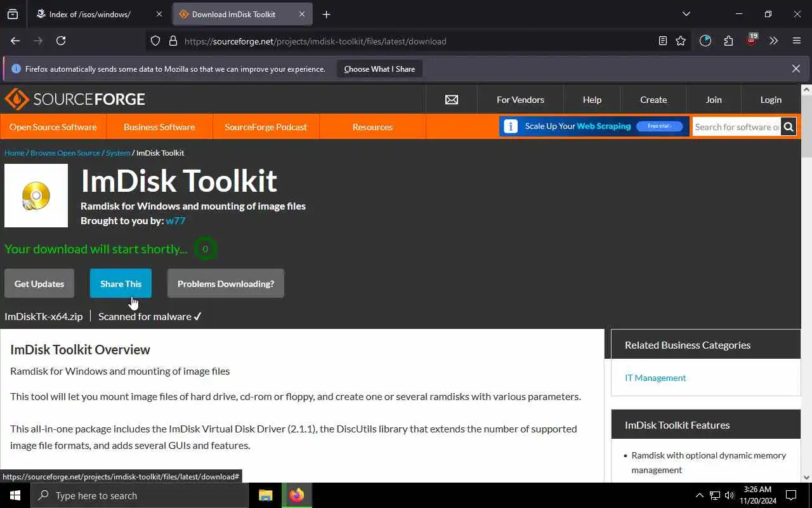Open the envelope newsletter icon
The height and width of the screenshot is (508, 812).
tap(452, 100)
